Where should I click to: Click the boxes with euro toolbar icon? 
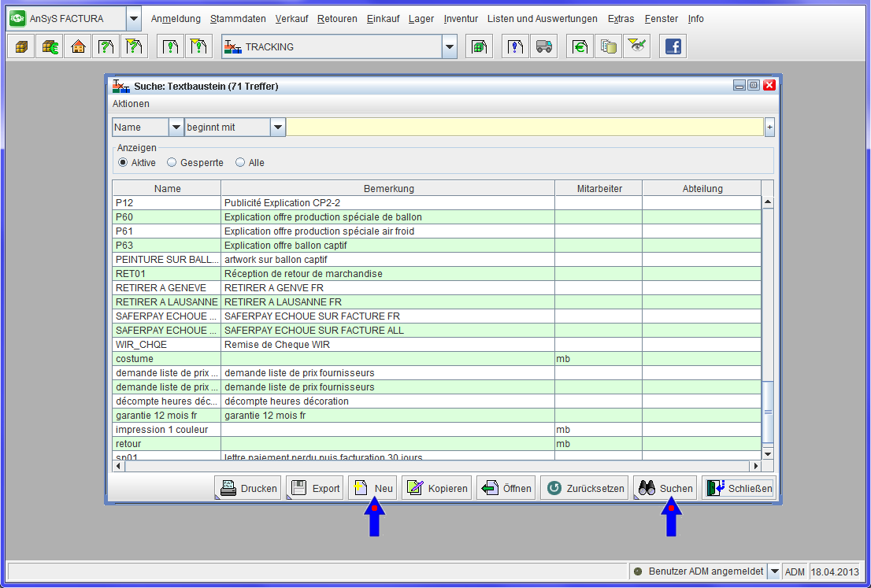point(49,47)
